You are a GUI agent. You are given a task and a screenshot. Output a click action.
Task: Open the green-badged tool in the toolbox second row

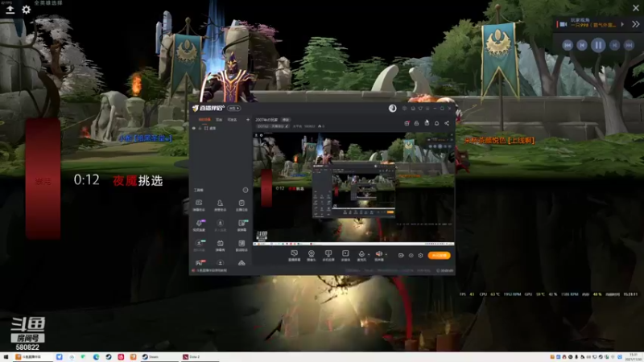(x=242, y=225)
